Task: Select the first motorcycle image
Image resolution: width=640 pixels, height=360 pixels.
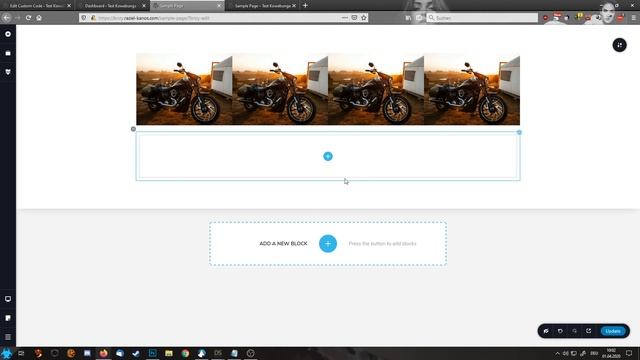Action: point(184,89)
